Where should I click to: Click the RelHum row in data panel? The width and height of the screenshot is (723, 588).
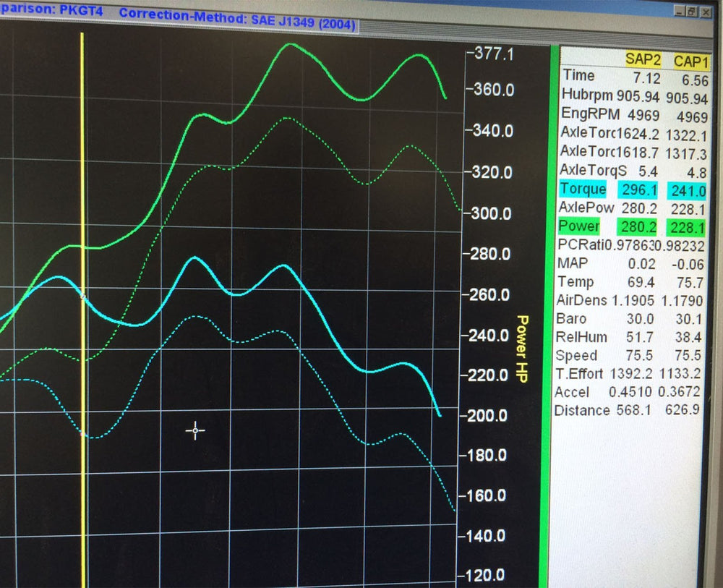tap(582, 337)
